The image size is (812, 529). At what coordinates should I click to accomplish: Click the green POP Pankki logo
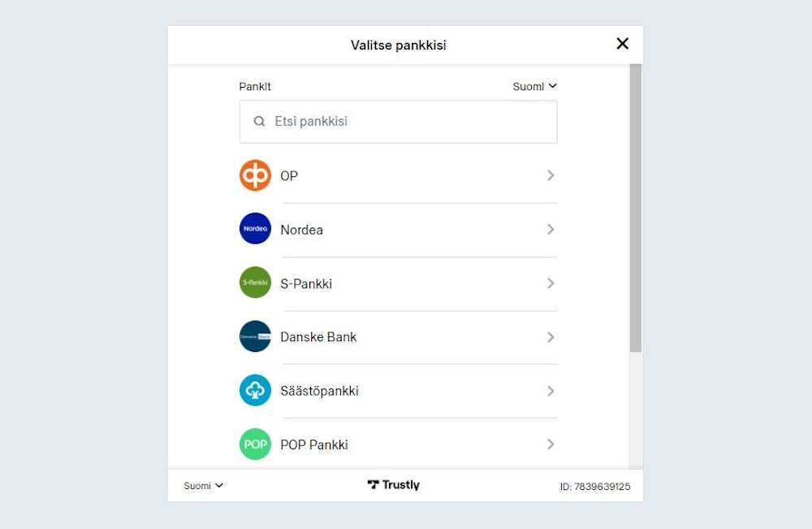[x=255, y=444]
